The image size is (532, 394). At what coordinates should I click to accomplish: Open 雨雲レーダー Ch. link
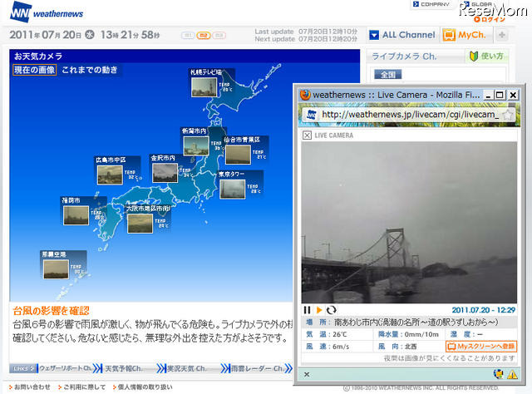tap(257, 368)
